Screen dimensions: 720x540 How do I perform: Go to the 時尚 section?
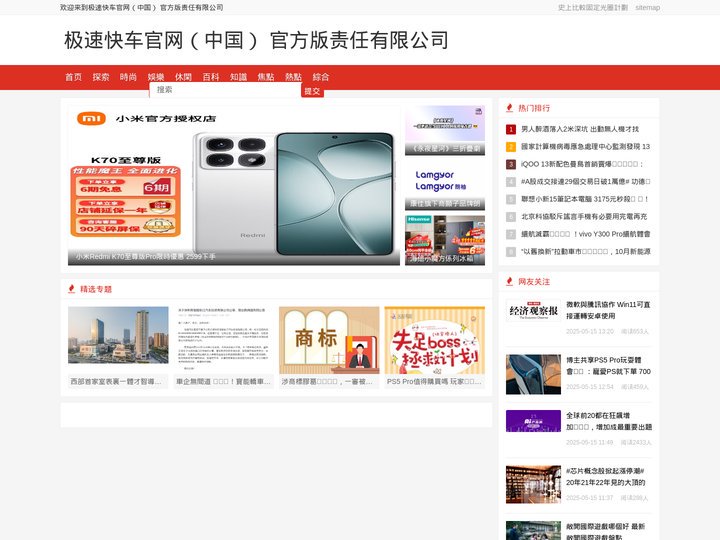pos(129,77)
